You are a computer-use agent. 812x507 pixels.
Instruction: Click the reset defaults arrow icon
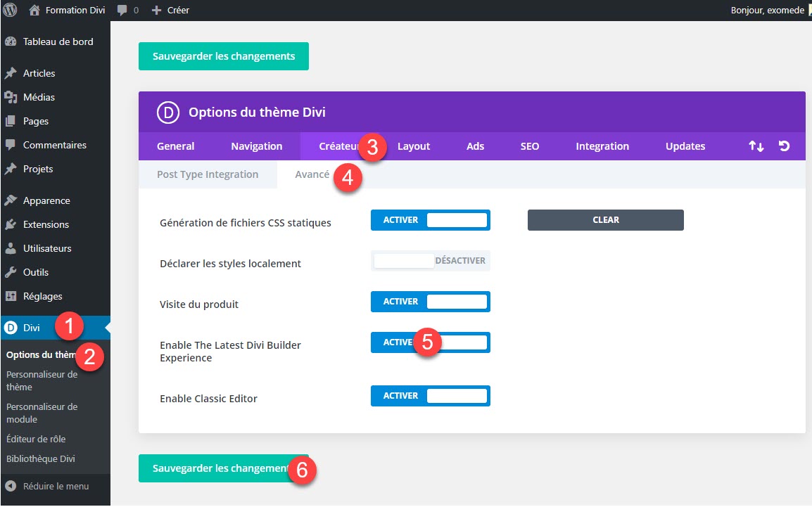(x=784, y=146)
